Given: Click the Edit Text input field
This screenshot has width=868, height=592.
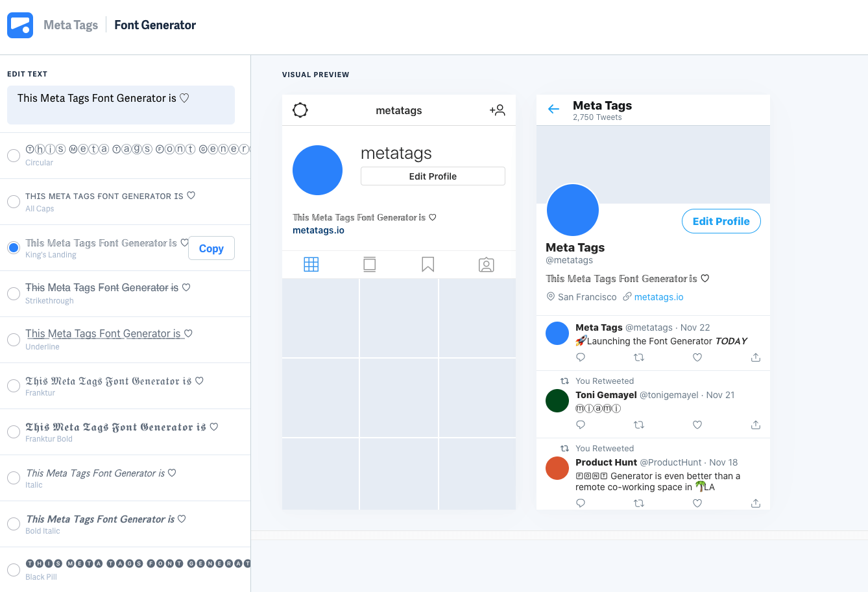Looking at the screenshot, I should [x=121, y=105].
